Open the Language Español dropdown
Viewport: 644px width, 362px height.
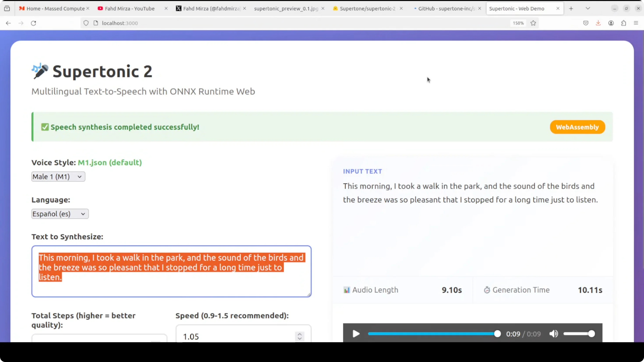[60, 214]
